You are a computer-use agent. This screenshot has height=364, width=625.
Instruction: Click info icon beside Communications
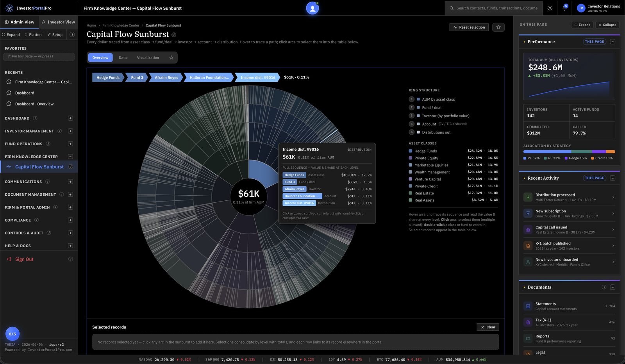48,182
